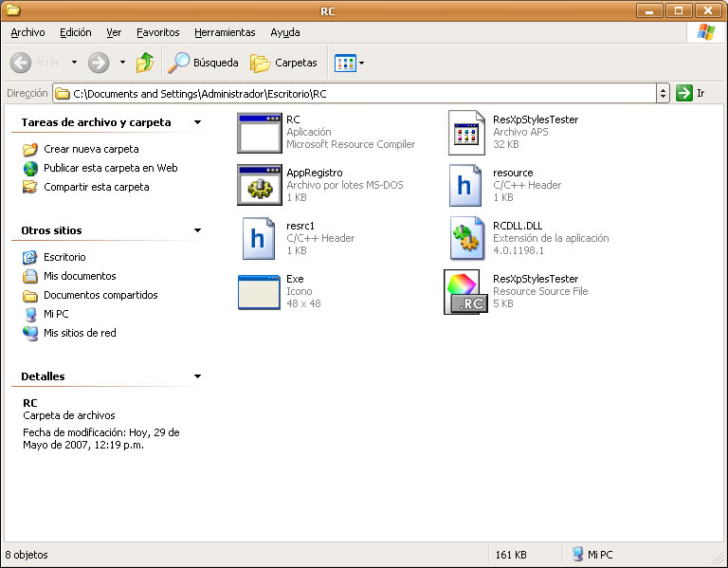Select the resrc1 header file icon
The width and height of the screenshot is (728, 568).
(x=259, y=238)
